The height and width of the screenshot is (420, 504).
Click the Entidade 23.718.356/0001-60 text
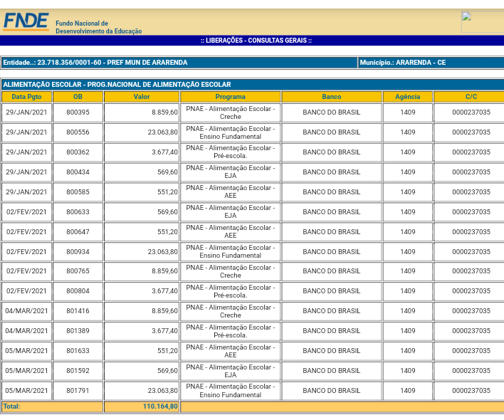click(x=95, y=63)
